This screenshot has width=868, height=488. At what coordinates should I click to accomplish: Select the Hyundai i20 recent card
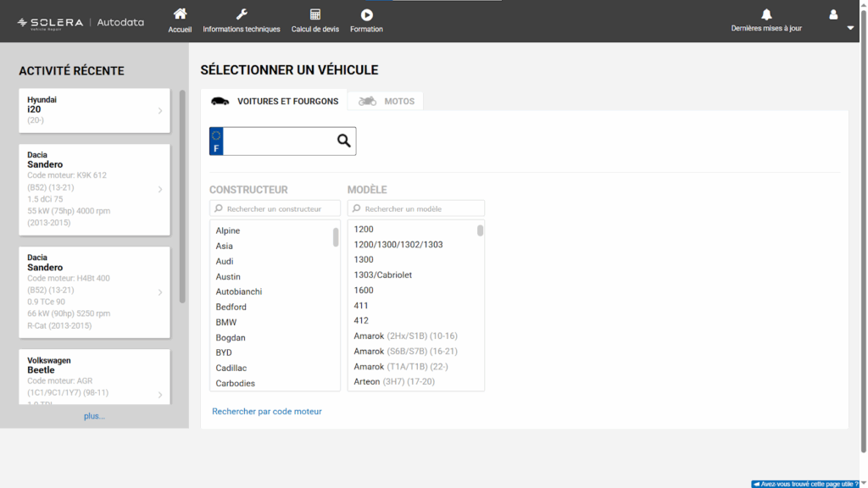click(x=94, y=110)
